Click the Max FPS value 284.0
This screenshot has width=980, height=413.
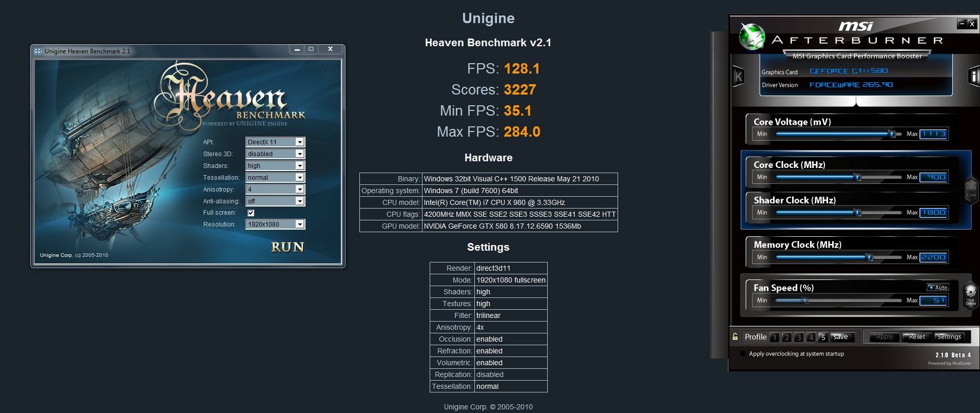coord(522,132)
